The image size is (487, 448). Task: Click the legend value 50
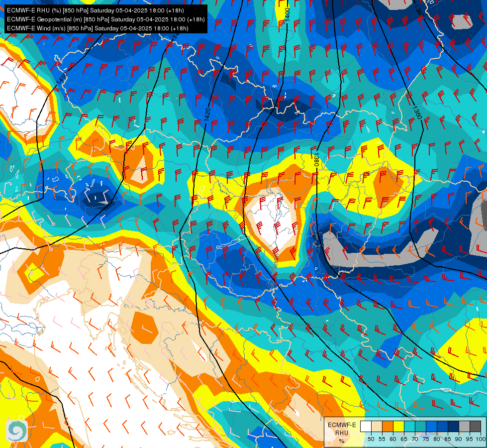tap(371, 439)
